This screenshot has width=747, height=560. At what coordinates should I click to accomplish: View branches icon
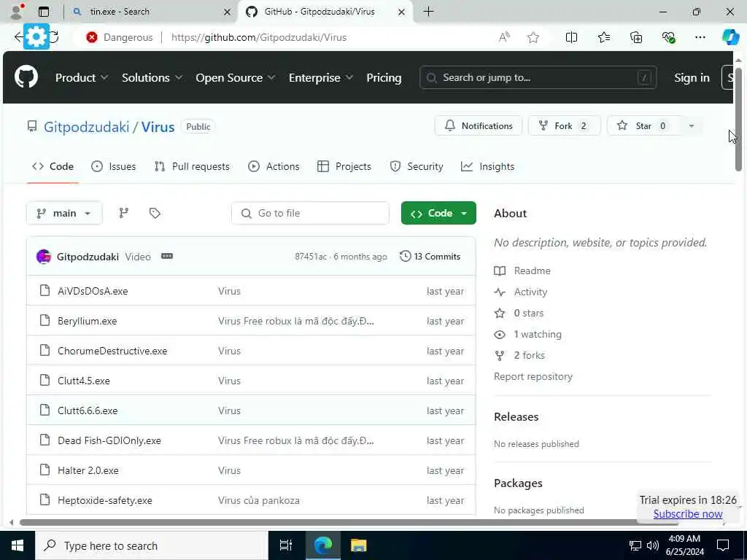[124, 213]
